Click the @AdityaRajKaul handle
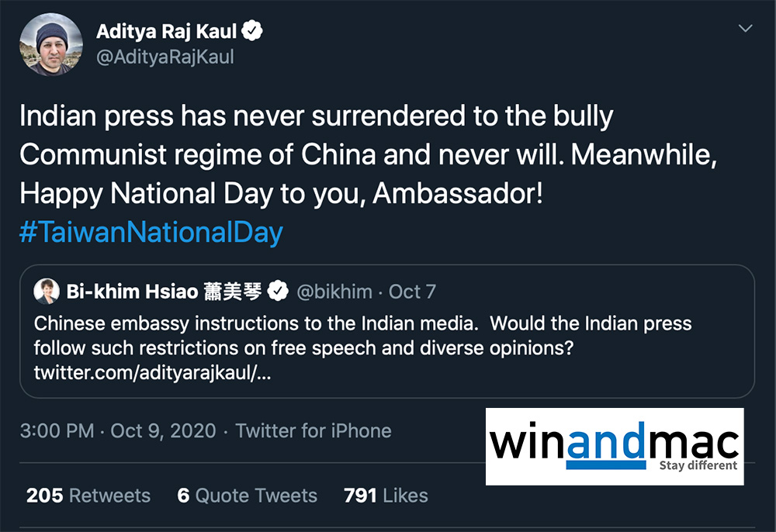Image resolution: width=776 pixels, height=532 pixels. 165,57
